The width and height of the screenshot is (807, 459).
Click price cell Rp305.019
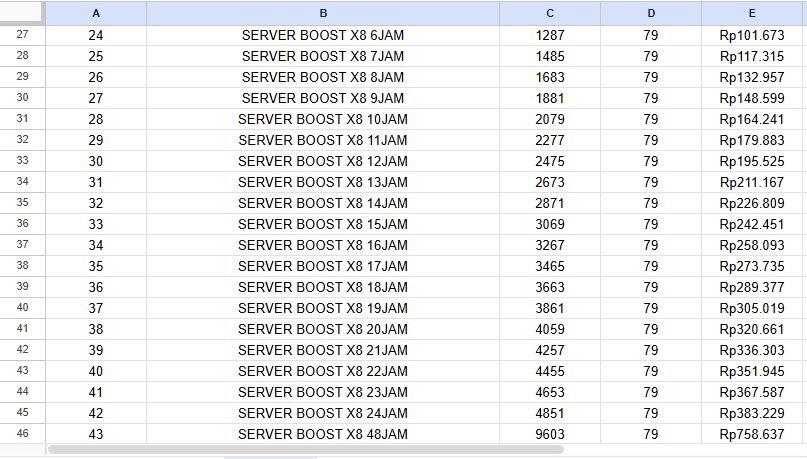pos(752,308)
